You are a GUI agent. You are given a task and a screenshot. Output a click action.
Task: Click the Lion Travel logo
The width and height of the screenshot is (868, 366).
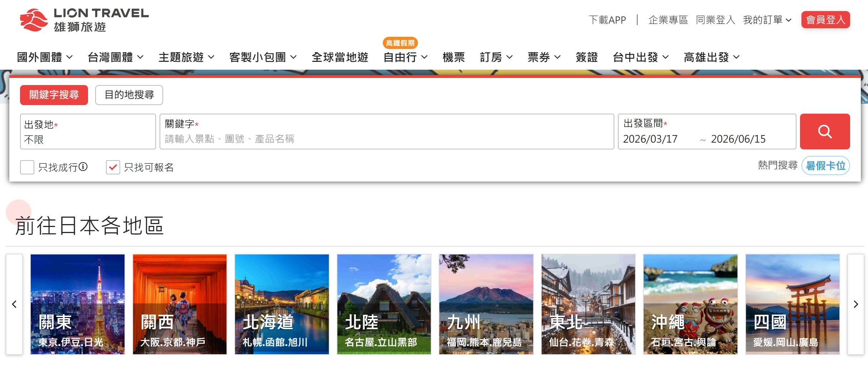tap(84, 20)
